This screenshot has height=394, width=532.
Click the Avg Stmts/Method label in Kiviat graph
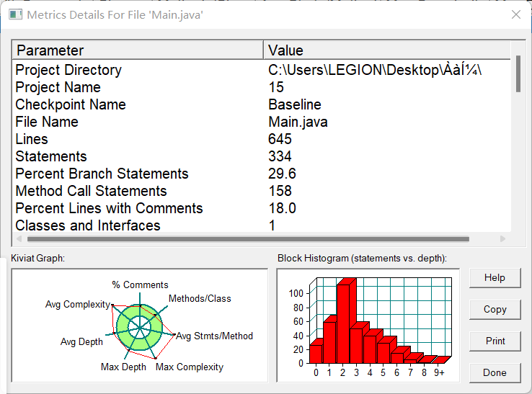click(x=214, y=336)
